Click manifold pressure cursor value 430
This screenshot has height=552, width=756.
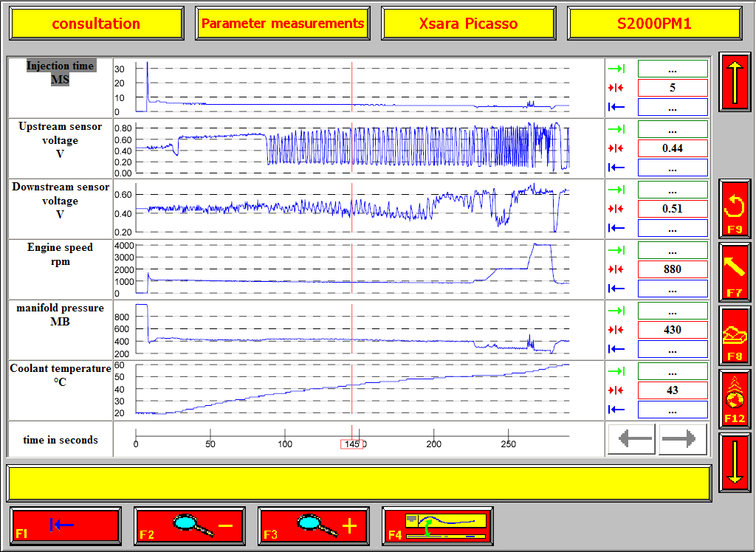coord(673,330)
